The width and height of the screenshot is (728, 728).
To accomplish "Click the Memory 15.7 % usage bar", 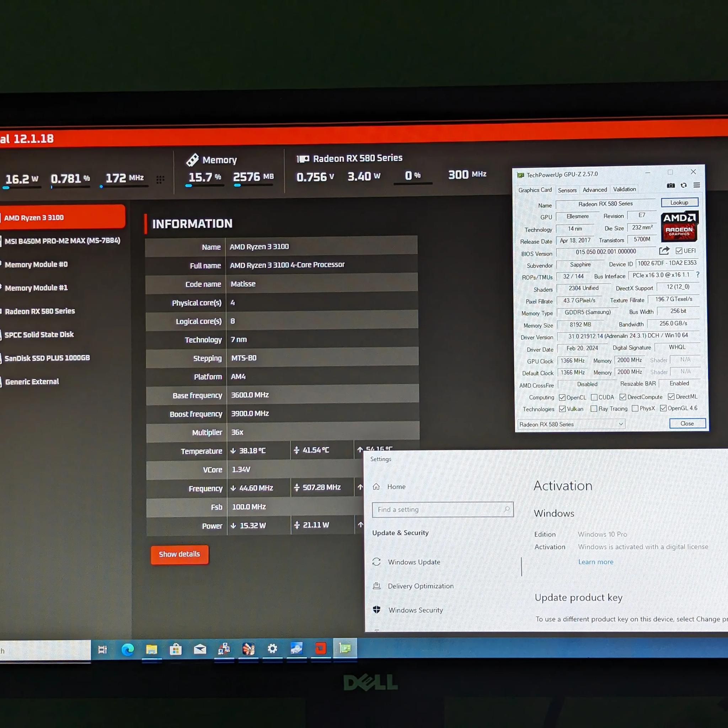I will [x=205, y=186].
